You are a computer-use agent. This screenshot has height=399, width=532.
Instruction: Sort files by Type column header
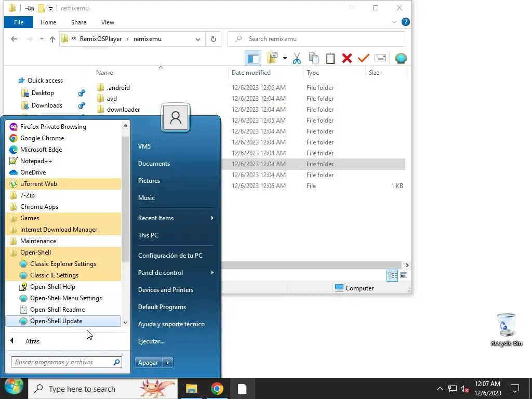[x=312, y=73]
